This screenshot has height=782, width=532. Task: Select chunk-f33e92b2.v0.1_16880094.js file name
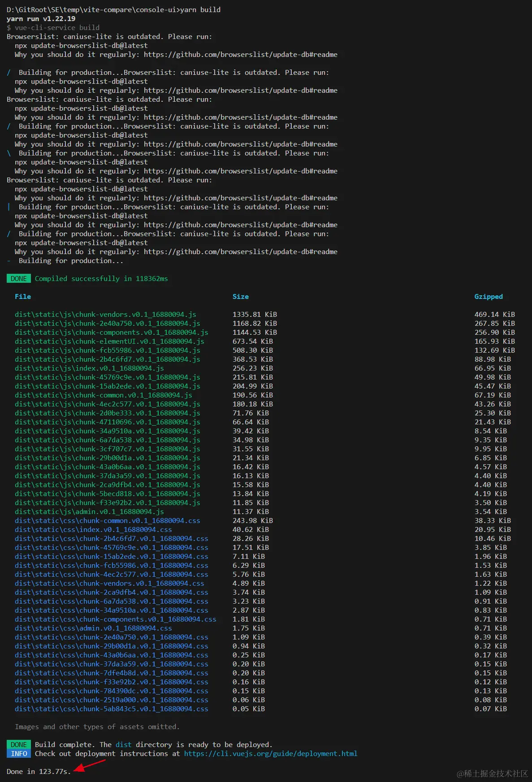[x=108, y=503]
